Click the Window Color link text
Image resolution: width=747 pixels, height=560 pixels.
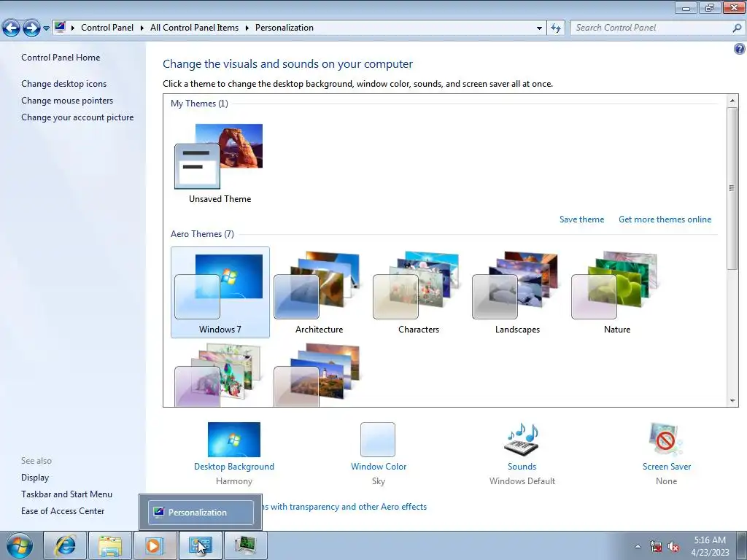point(379,467)
